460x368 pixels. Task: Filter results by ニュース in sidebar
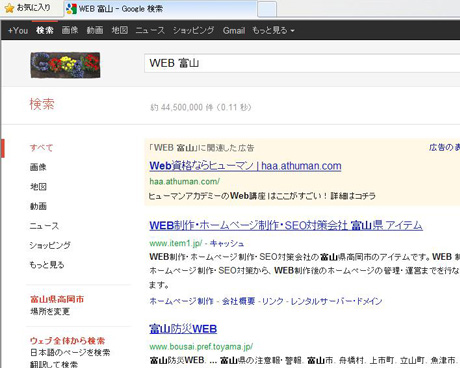[x=44, y=226]
